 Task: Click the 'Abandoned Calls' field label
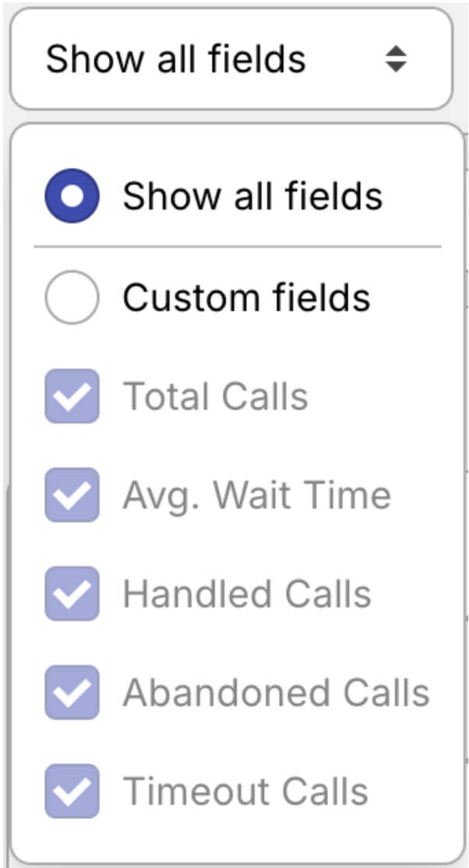[x=276, y=693]
